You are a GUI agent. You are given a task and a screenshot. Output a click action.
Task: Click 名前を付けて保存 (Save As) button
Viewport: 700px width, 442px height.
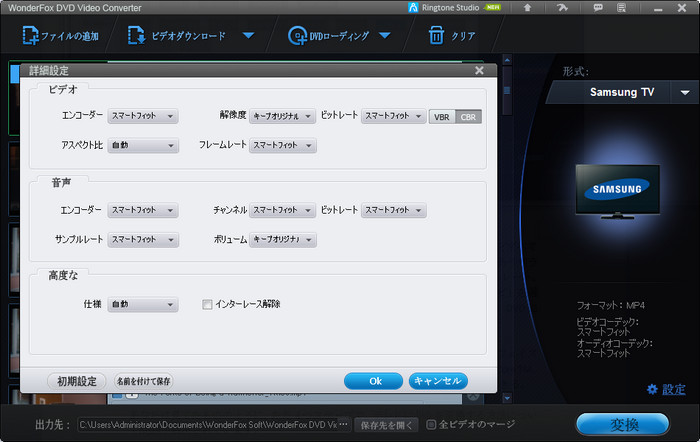(143, 381)
